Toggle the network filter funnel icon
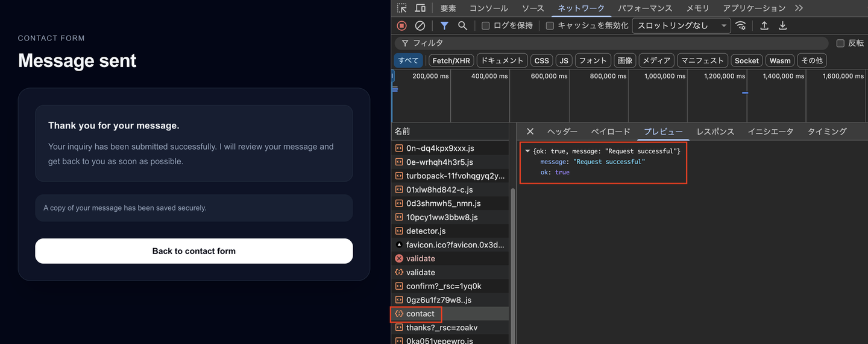The height and width of the screenshot is (344, 868). point(444,25)
